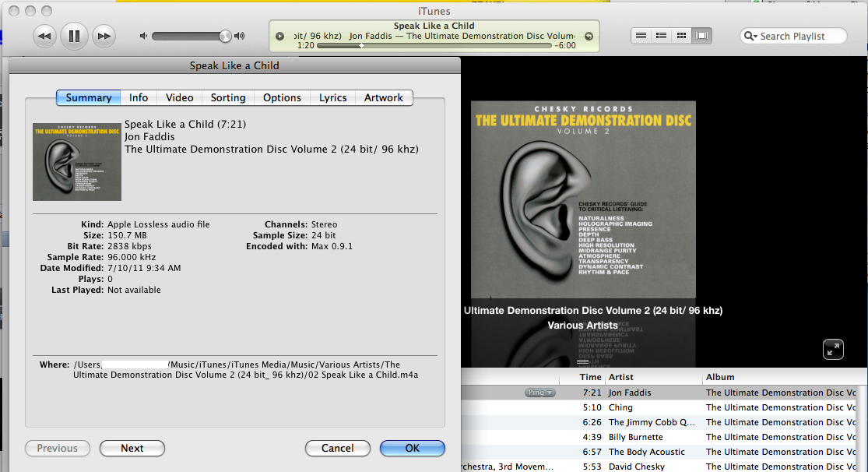Click the right arrow icon in now-playing display
The height and width of the screenshot is (472, 868).
589,36
